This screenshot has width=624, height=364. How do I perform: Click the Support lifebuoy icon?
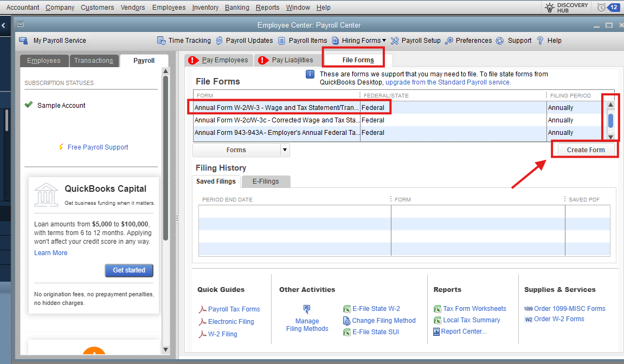coord(500,41)
